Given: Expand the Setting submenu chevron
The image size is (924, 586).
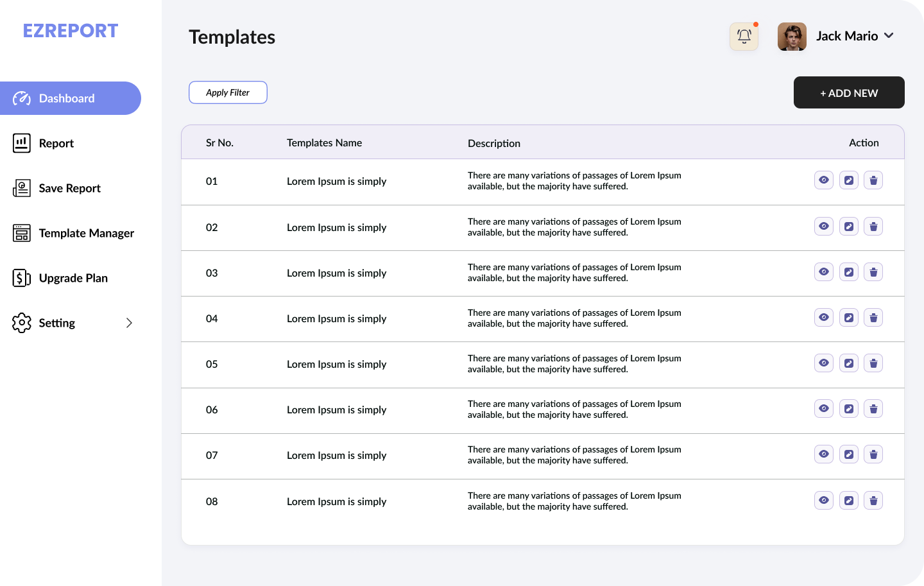Looking at the screenshot, I should tap(129, 323).
